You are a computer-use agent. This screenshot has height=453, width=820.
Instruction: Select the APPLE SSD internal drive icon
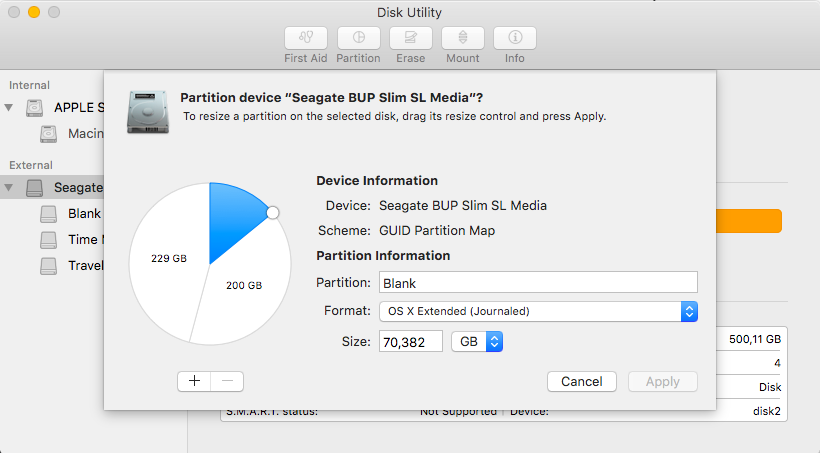click(x=35, y=107)
